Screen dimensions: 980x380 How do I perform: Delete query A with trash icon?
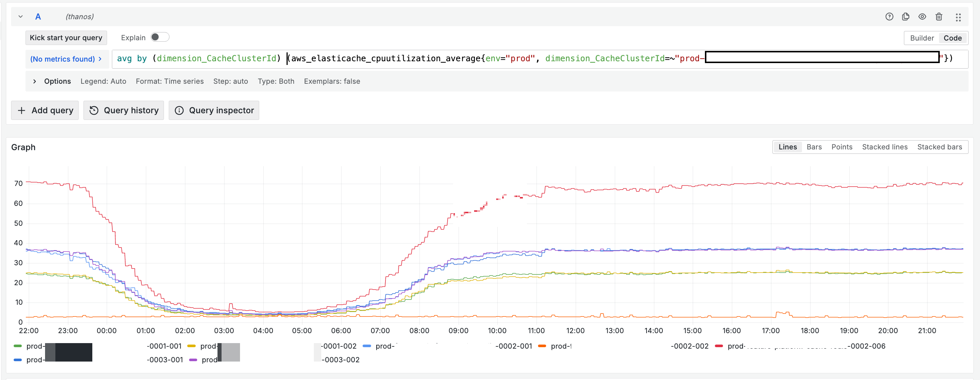pyautogui.click(x=939, y=16)
